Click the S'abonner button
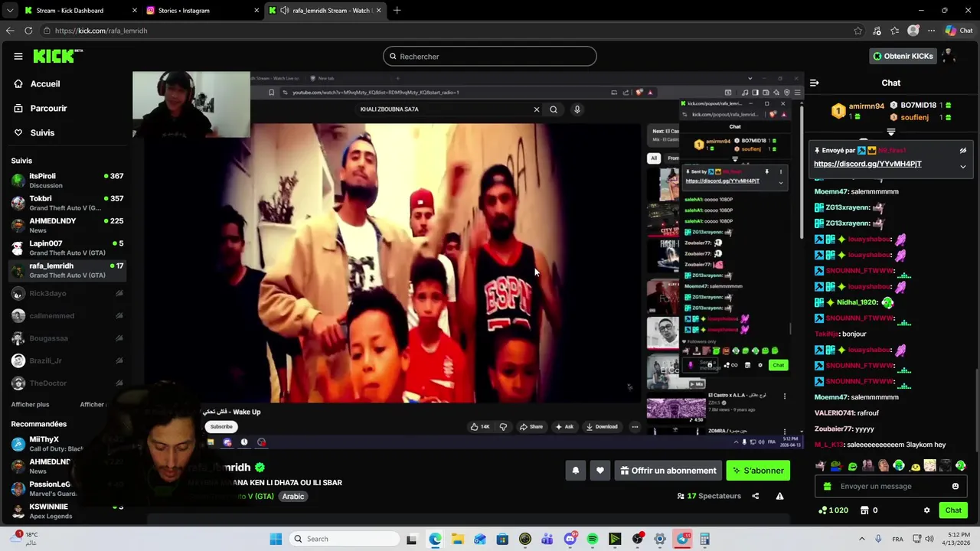 point(758,471)
